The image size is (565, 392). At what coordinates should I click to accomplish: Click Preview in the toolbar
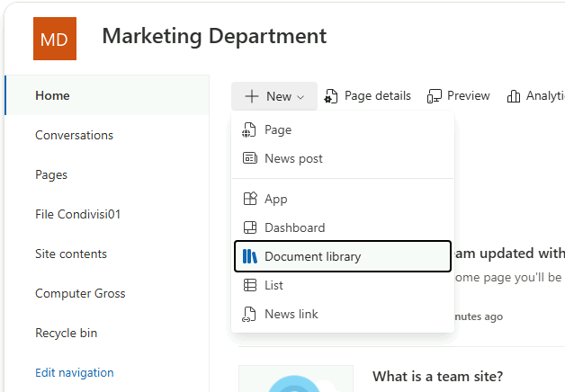[x=458, y=96]
